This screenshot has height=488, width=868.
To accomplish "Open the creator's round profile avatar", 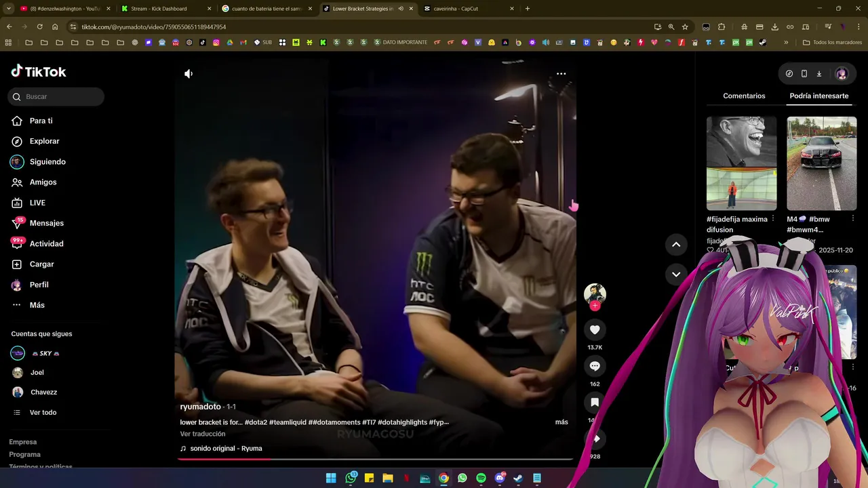I will (x=595, y=293).
